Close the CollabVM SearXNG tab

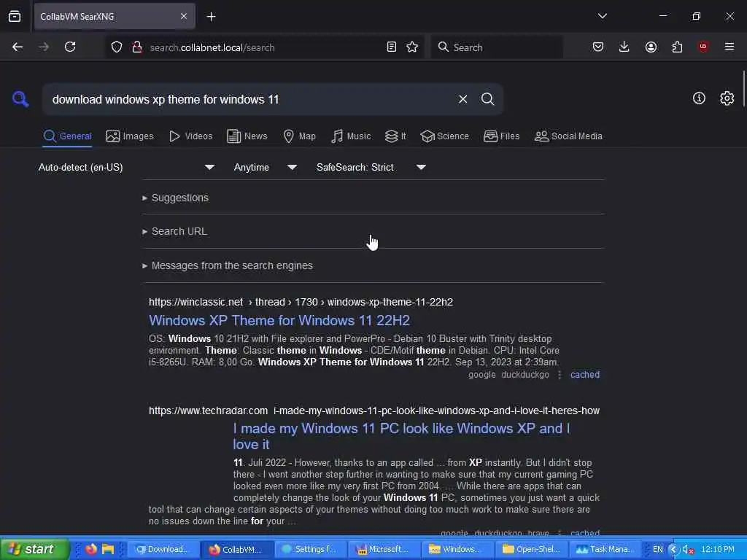183,16
